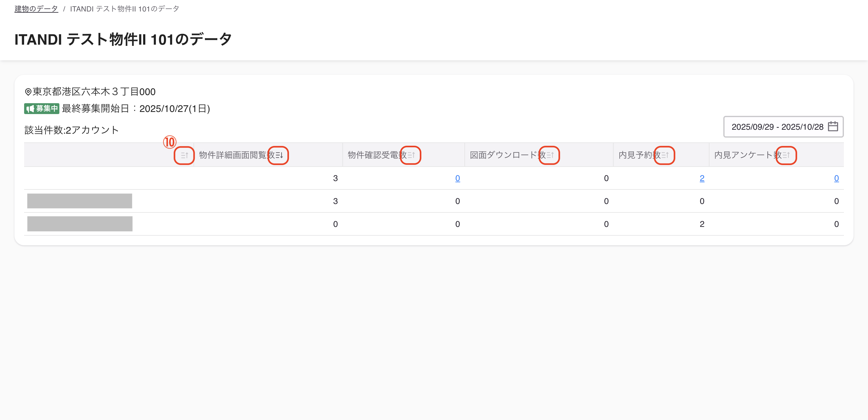Open the 内見アンケート数 total link 0
868x420 pixels.
pos(836,178)
